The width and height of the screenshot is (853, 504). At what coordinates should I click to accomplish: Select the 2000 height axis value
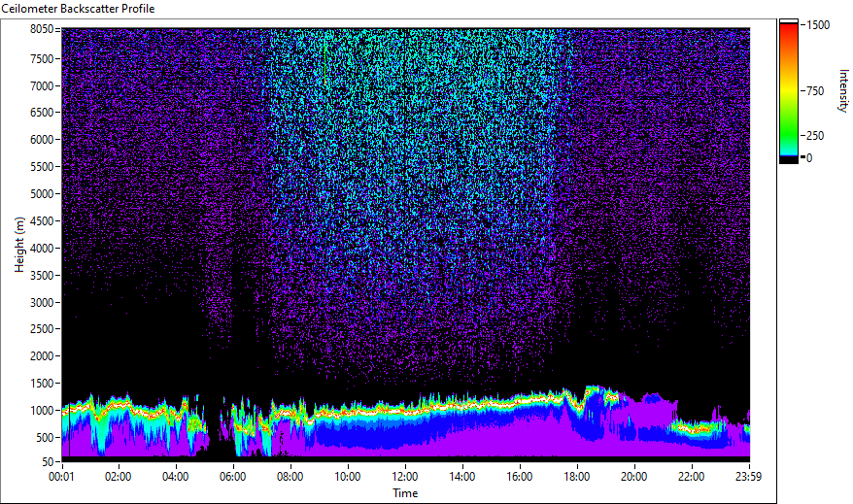tap(42, 356)
